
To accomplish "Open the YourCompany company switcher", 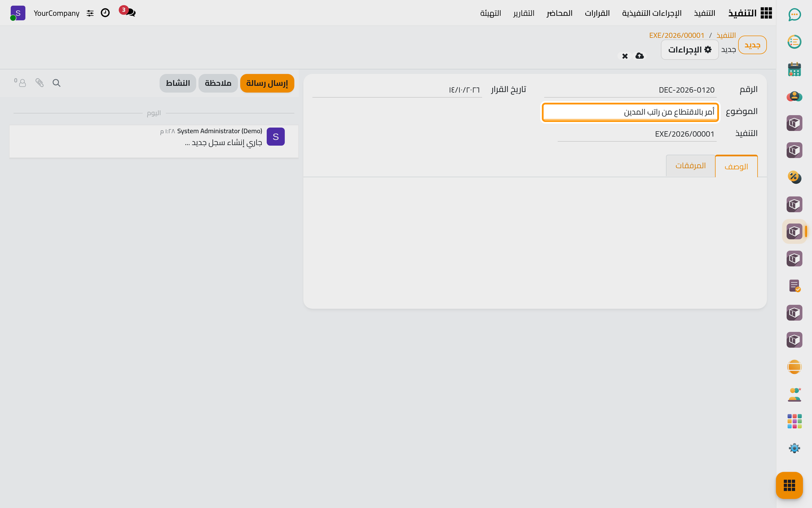I will (x=57, y=13).
